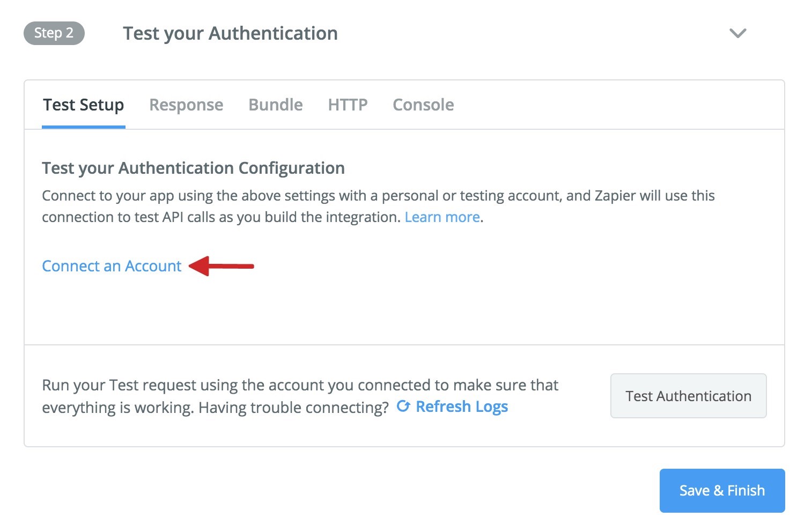Click the Connect an Account link

(x=112, y=266)
